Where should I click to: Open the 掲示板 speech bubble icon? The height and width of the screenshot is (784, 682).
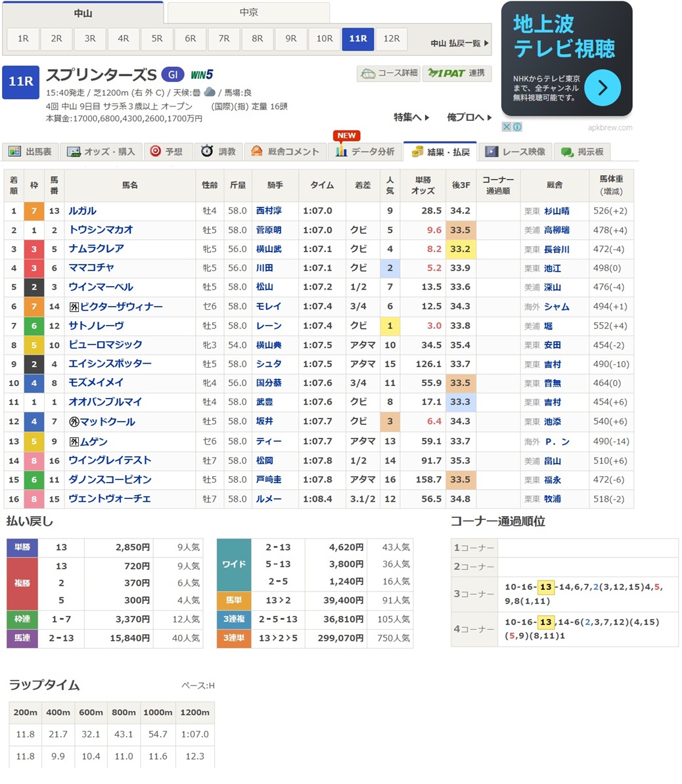[x=567, y=152]
